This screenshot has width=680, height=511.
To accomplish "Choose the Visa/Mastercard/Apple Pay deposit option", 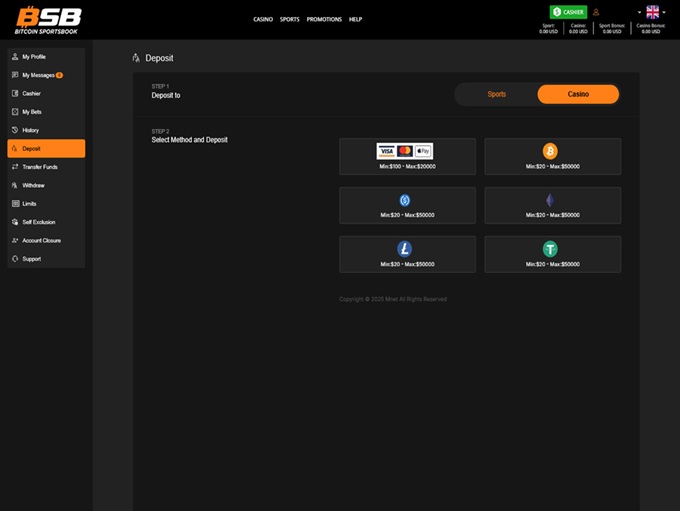I will coord(407,156).
